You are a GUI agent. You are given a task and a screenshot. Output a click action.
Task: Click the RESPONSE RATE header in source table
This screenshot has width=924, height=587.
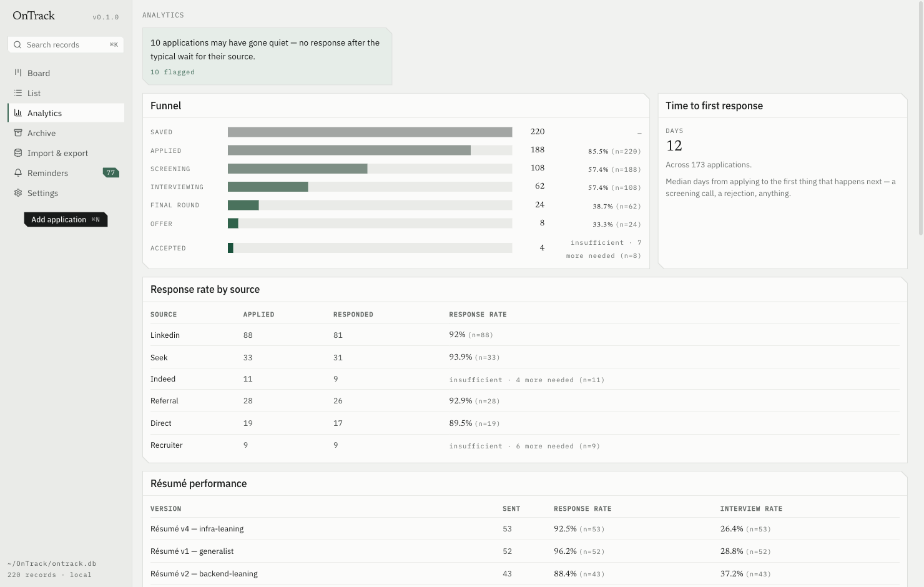478,315
